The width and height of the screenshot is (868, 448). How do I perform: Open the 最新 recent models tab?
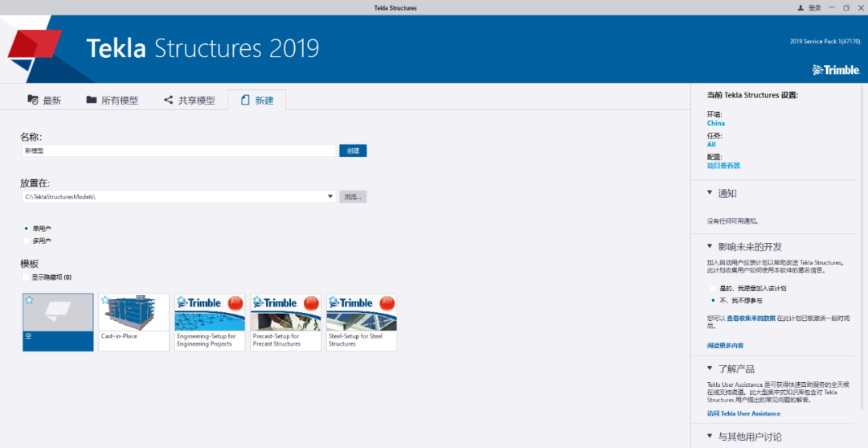click(x=44, y=101)
